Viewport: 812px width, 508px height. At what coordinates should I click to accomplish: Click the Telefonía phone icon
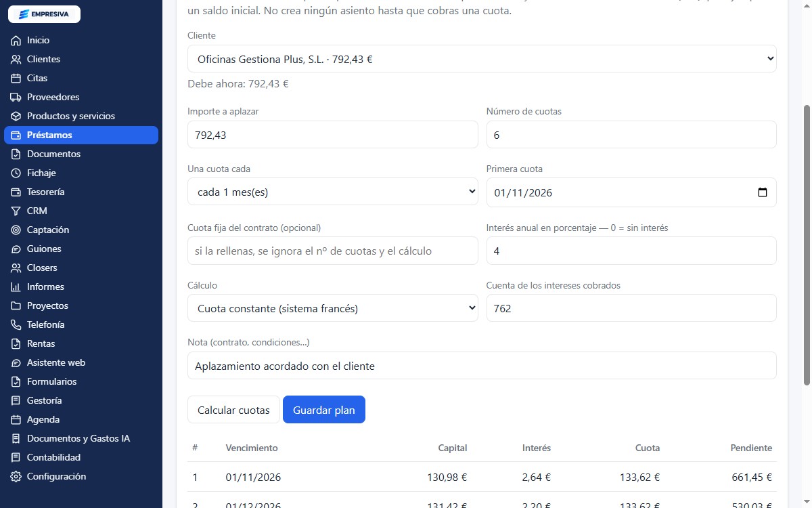(16, 325)
